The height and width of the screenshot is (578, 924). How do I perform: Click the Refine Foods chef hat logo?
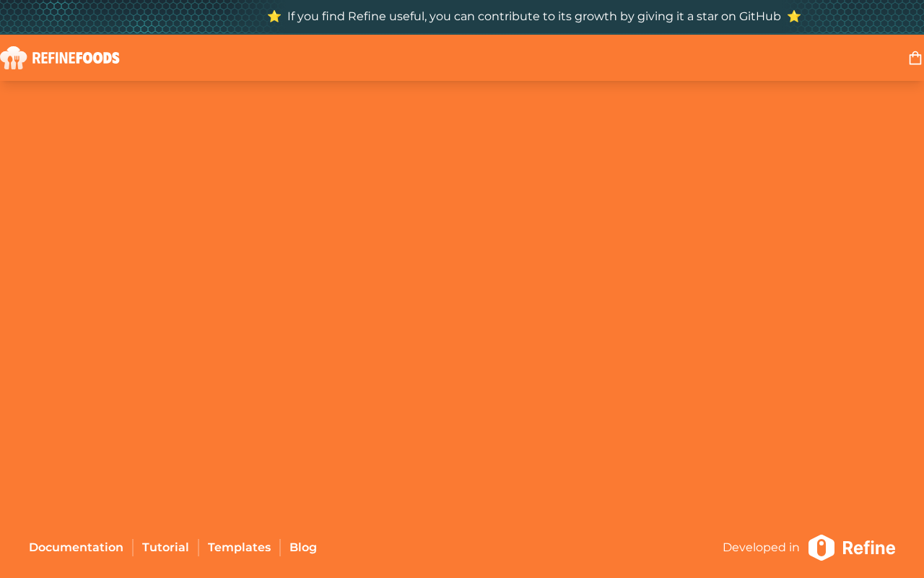click(x=14, y=58)
